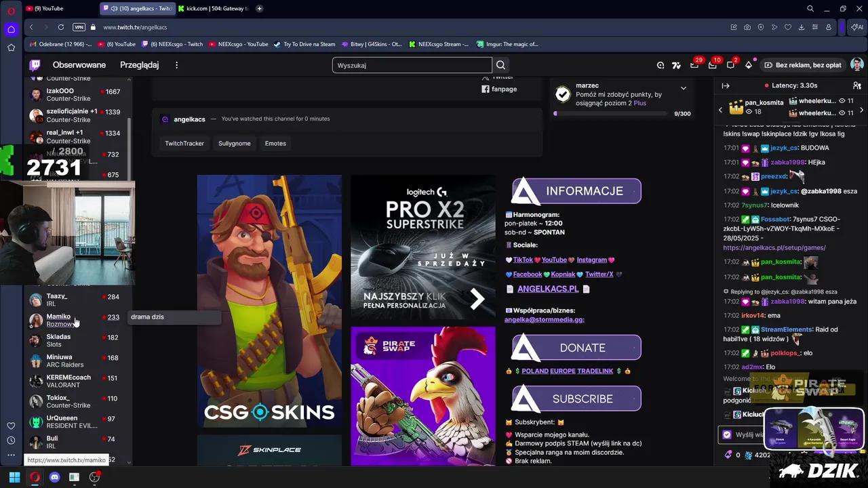Open the Bits diamond icon
The height and width of the screenshot is (488, 868).
click(749, 65)
